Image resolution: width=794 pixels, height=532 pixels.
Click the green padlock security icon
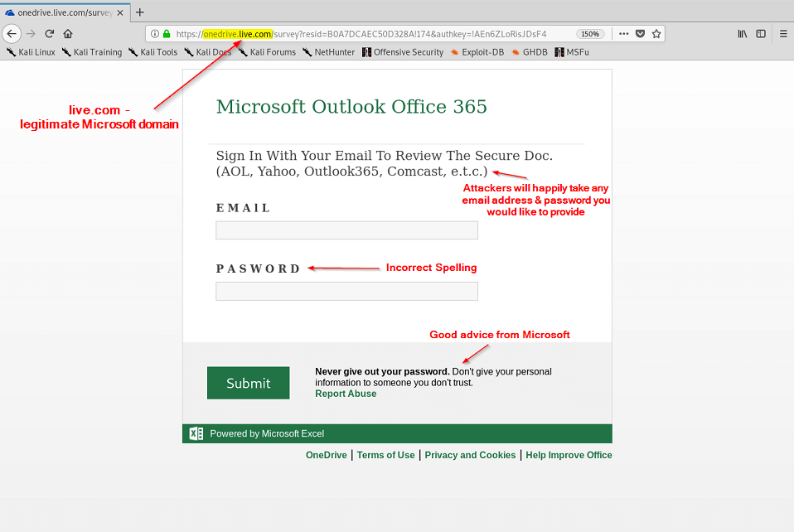click(x=167, y=34)
